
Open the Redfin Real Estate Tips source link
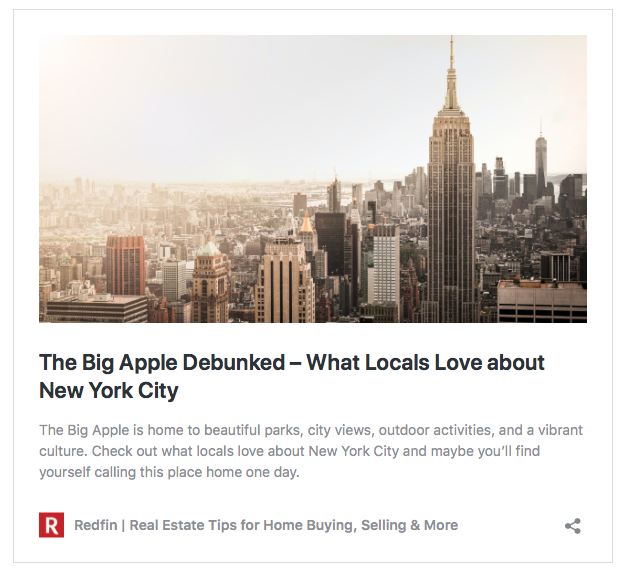coord(266,525)
